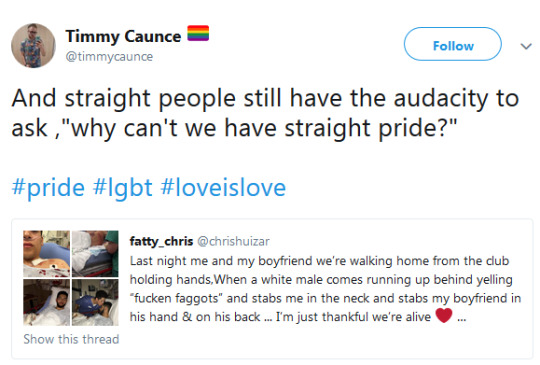Open top-left photo in quoted tweet
The height and width of the screenshot is (365, 540).
coord(46,254)
